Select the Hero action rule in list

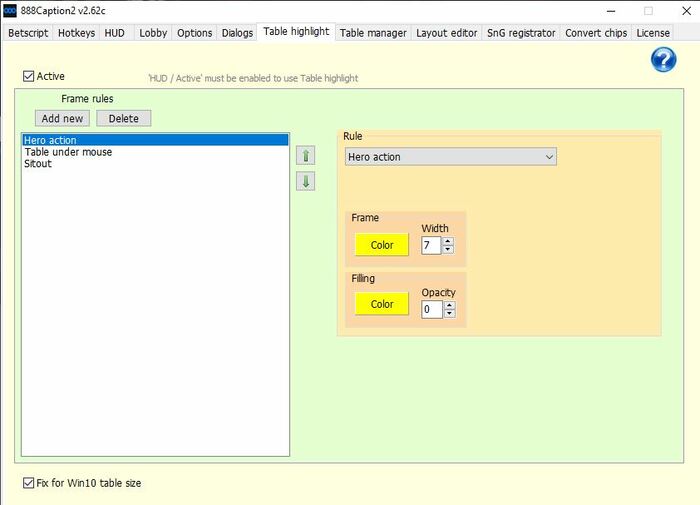coord(155,140)
